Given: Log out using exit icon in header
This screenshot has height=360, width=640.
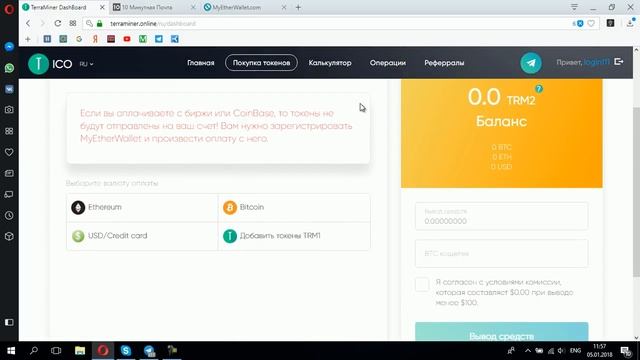Looking at the screenshot, I should (619, 62).
